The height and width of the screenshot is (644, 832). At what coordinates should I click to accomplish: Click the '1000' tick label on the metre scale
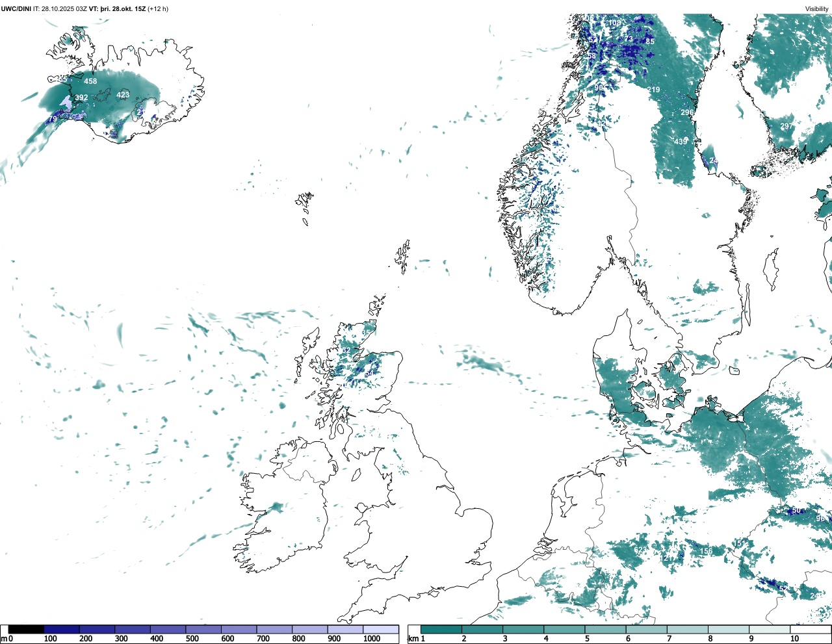pos(372,639)
